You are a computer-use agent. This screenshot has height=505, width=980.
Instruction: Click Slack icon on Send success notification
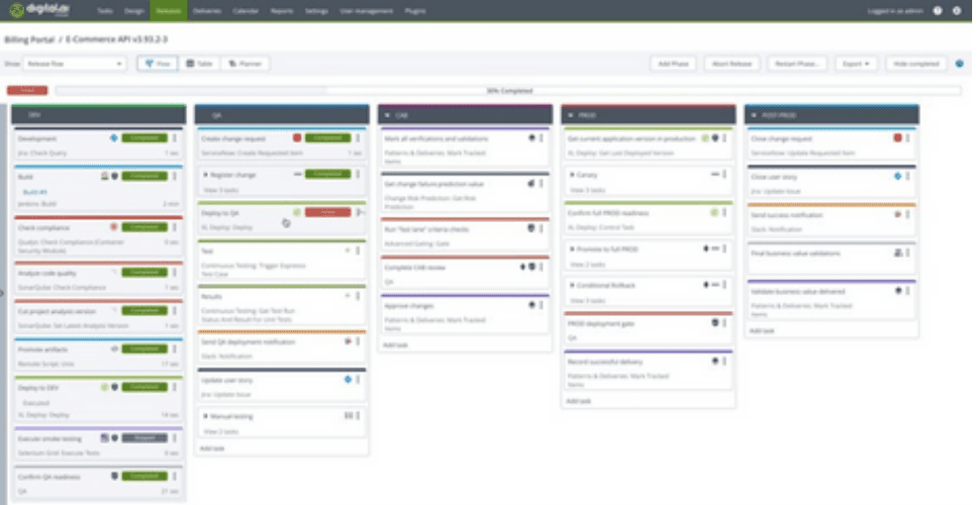(x=898, y=214)
